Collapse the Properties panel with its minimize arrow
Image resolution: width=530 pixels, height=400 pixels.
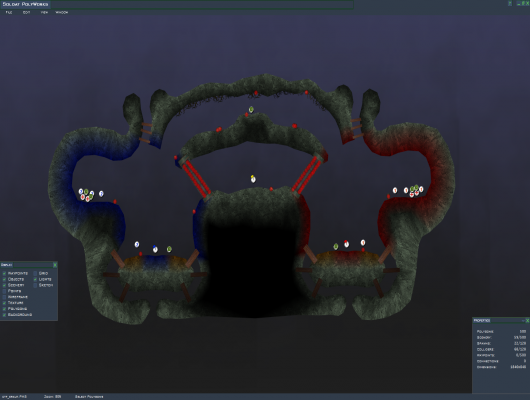point(523,321)
